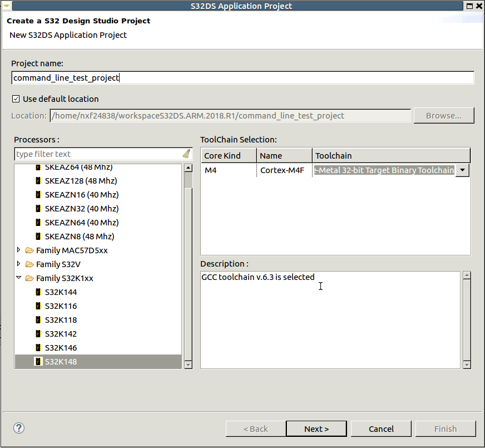Image resolution: width=485 pixels, height=448 pixels.
Task: Click the Family S32K1xx folder icon
Action: coord(29,278)
